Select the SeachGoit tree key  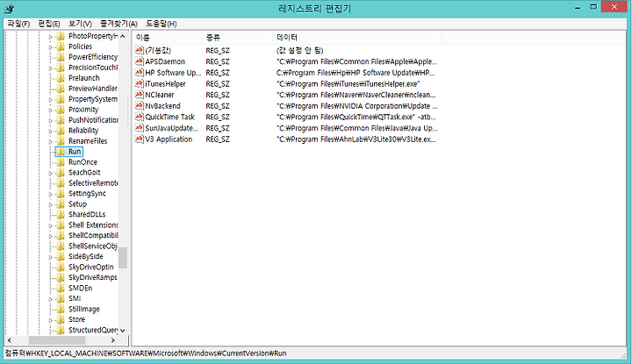click(x=84, y=172)
